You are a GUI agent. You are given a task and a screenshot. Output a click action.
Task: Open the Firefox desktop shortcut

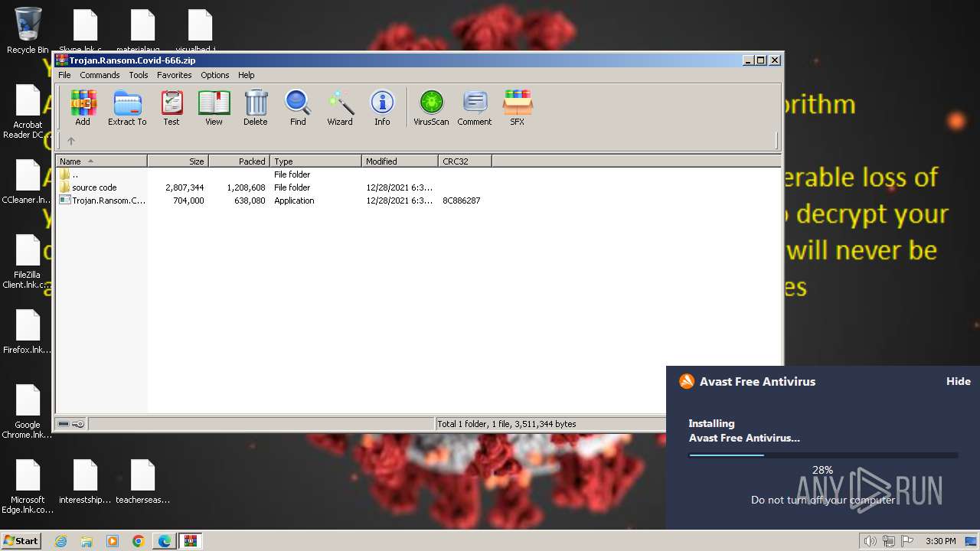click(28, 331)
